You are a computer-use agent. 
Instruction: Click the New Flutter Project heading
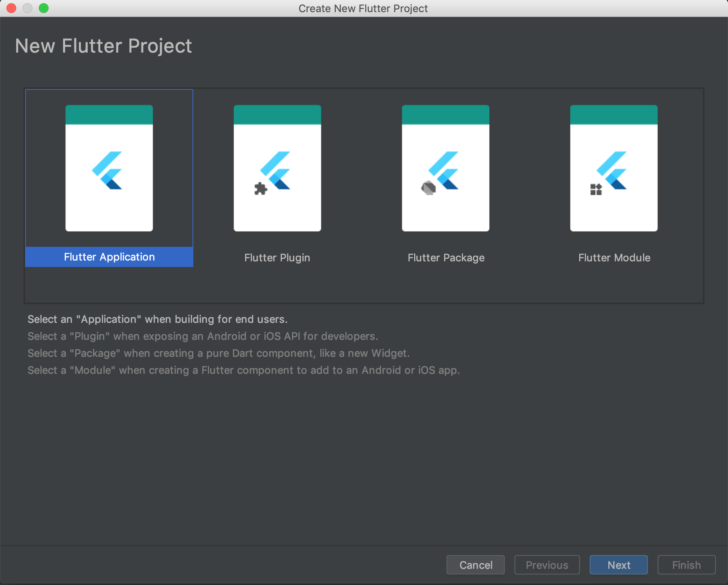tap(104, 46)
